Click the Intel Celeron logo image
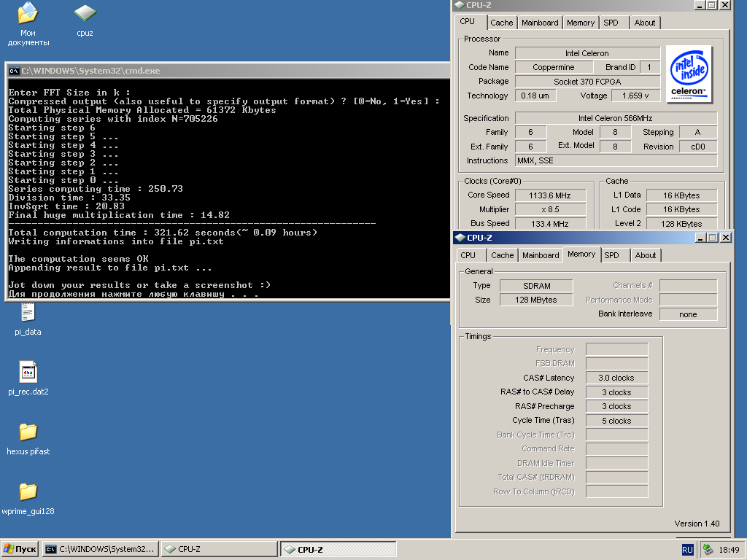The width and height of the screenshot is (747, 560). 689,74
